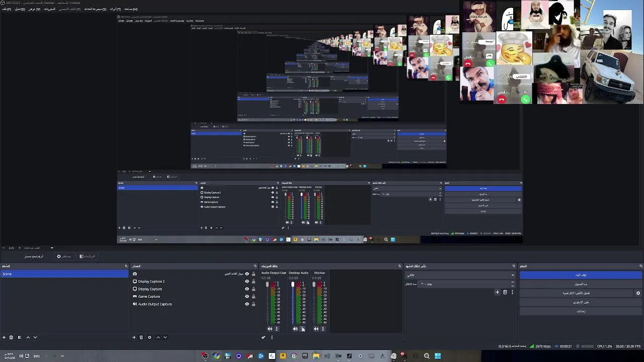Image resolution: width=644 pixels, height=362 pixels.
Task: Open advanced audio properties icon in mixer
Action: [x=263, y=337]
